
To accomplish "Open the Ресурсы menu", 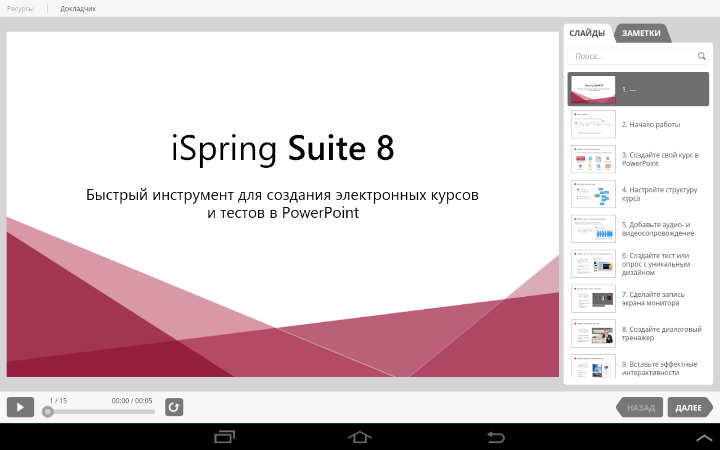I will click(x=20, y=8).
